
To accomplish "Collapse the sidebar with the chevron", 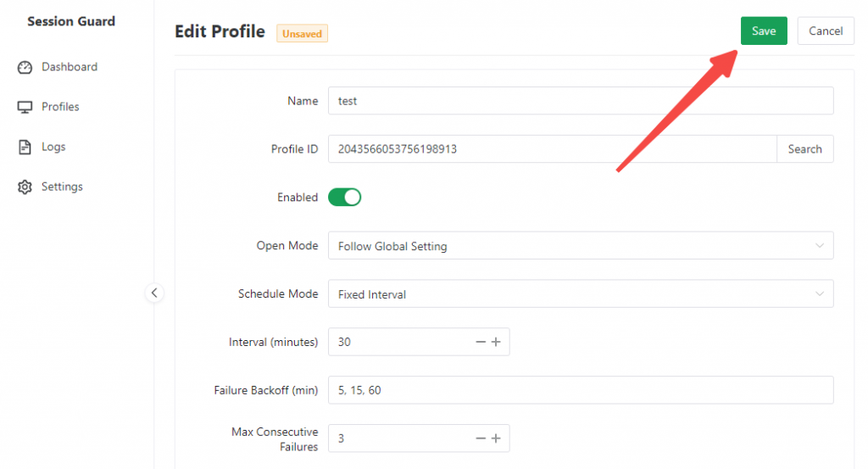I will point(154,293).
